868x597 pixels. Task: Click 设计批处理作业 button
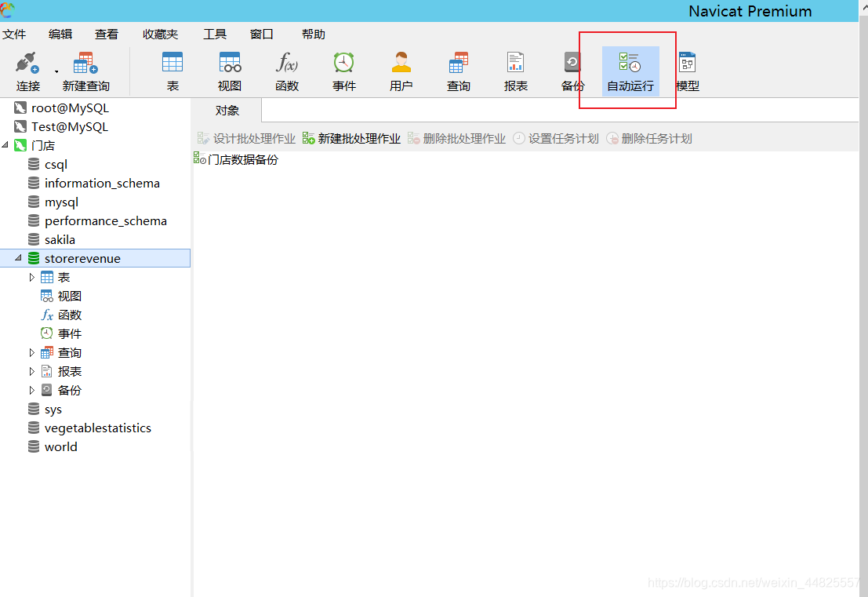[x=246, y=138]
